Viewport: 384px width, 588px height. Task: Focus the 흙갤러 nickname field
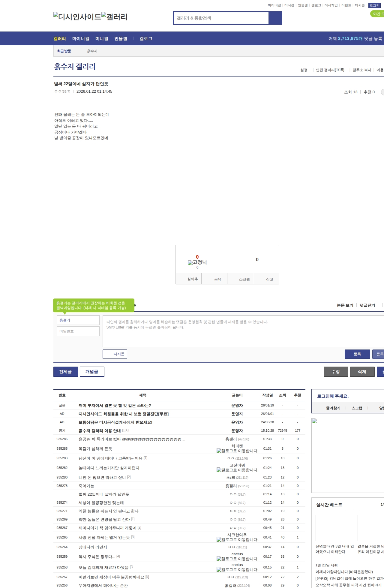[78, 320]
